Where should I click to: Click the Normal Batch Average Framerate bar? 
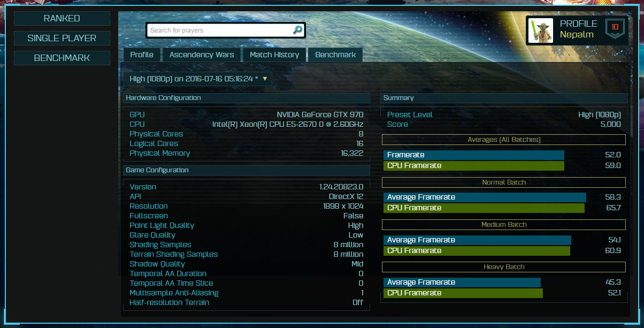coord(485,197)
